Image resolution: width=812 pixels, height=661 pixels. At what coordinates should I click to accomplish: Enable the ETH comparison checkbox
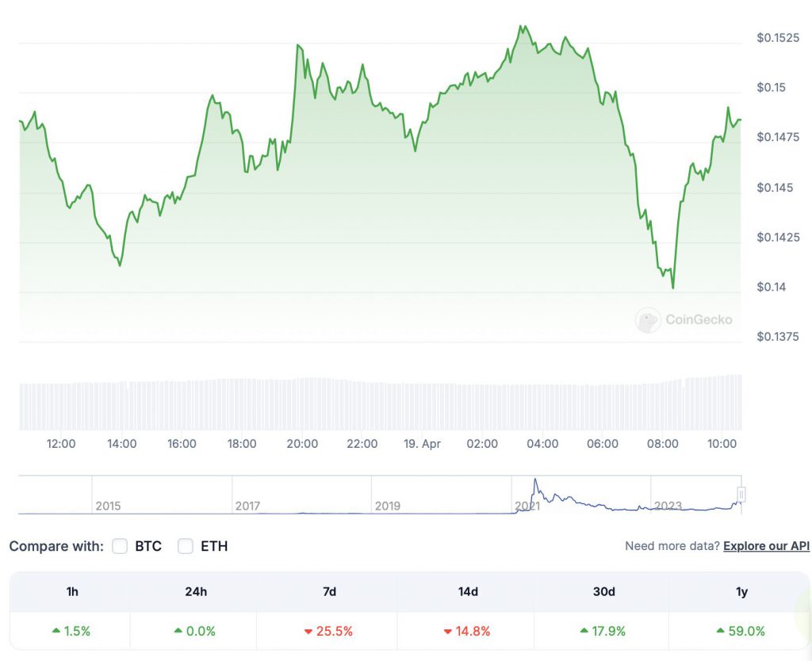[x=185, y=546]
